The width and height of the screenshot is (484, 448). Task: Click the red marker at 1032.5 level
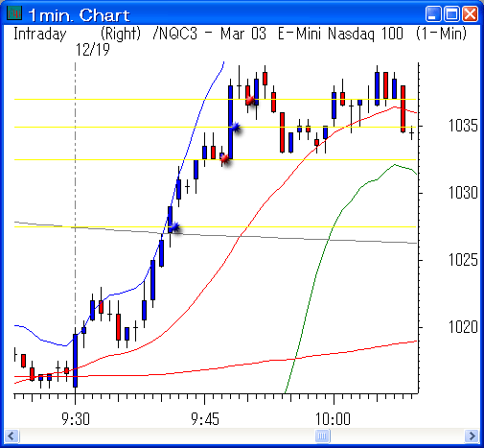tap(225, 158)
